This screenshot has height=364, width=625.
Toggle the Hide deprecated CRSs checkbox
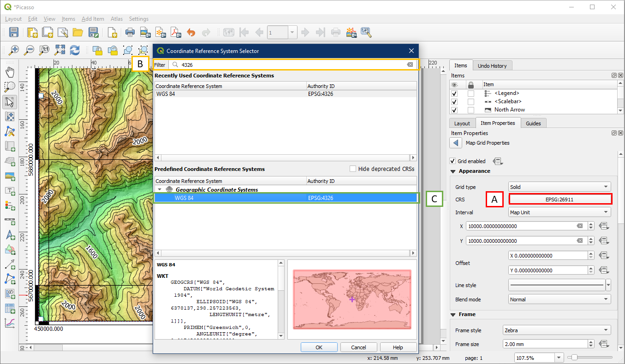point(353,169)
